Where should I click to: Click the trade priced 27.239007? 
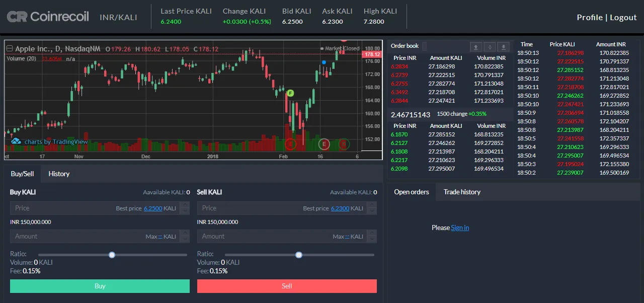574,173
